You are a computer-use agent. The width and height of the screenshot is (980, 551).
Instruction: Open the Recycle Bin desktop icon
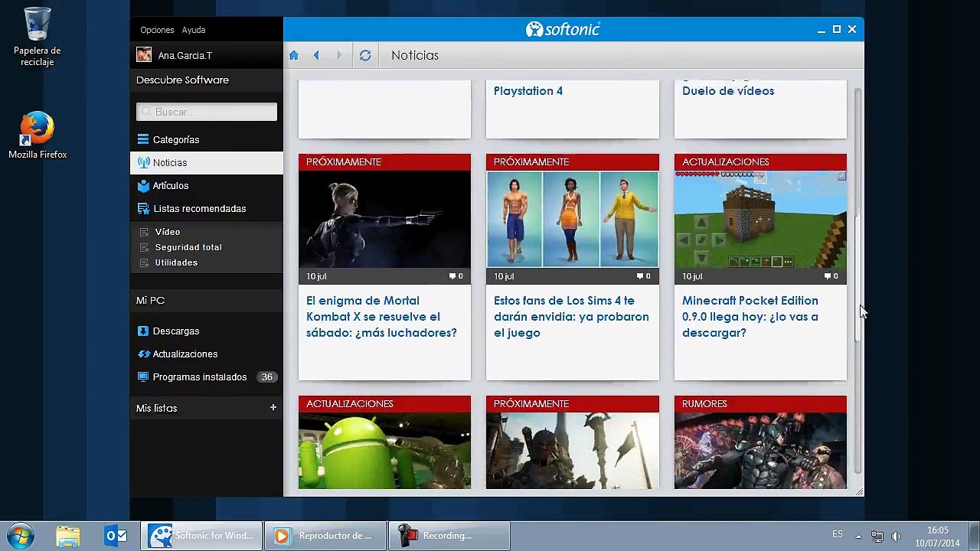37,37
